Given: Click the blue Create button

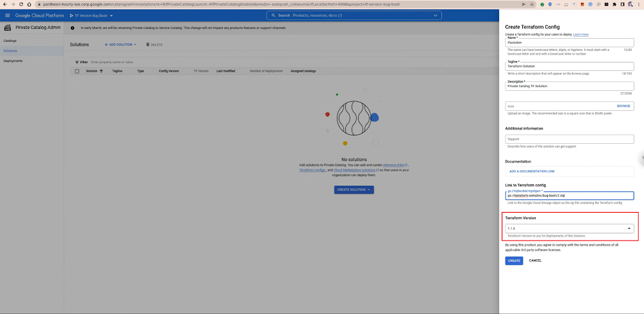Looking at the screenshot, I should [513, 260].
